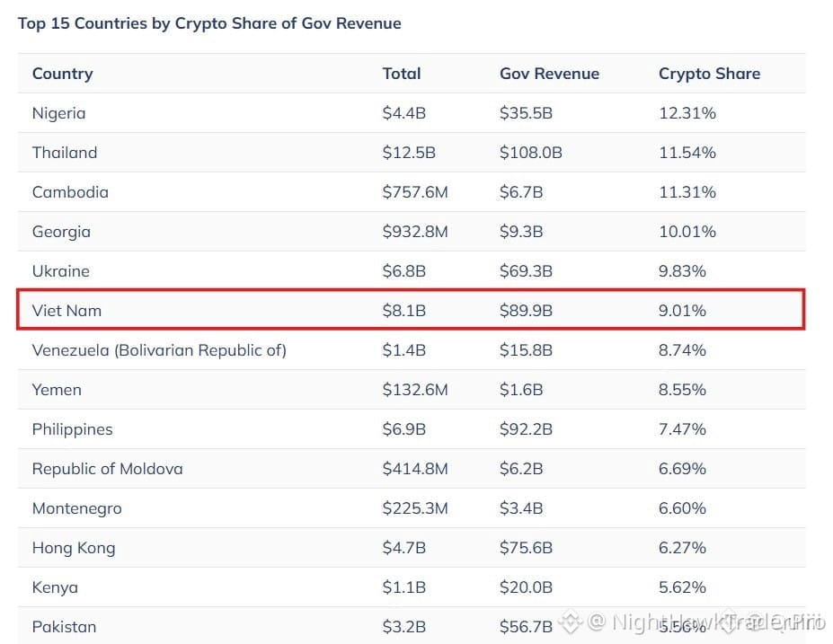The height and width of the screenshot is (644, 833).
Task: Click Republic of Moldova row name
Action: 107,469
